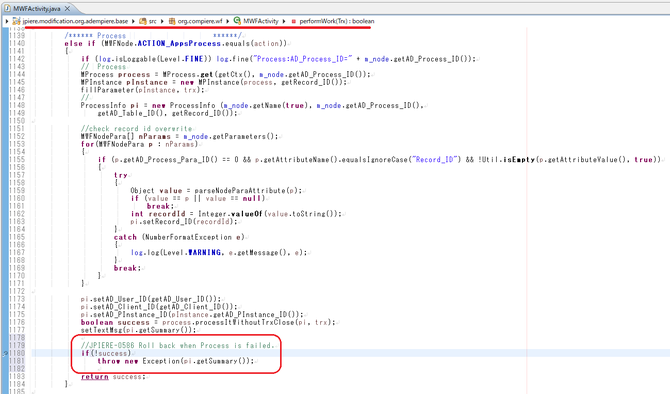Screen dimensions: 670x394
Task: Click on setTextMsg(pi.getSummary()) line
Action: (138, 330)
